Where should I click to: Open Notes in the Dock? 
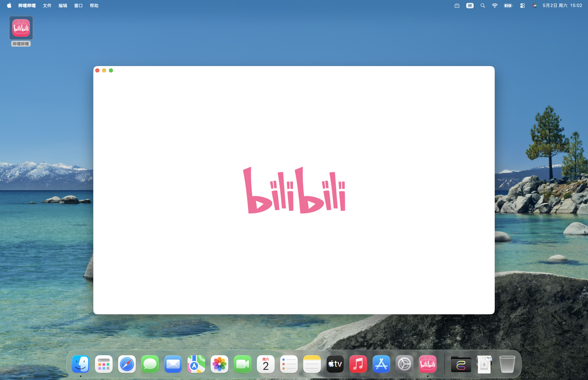[312, 364]
